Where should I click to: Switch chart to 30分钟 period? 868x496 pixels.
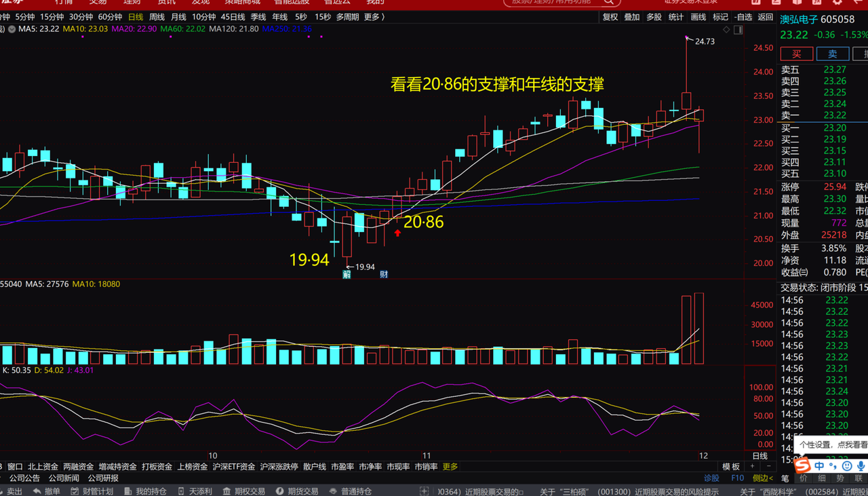(x=81, y=17)
